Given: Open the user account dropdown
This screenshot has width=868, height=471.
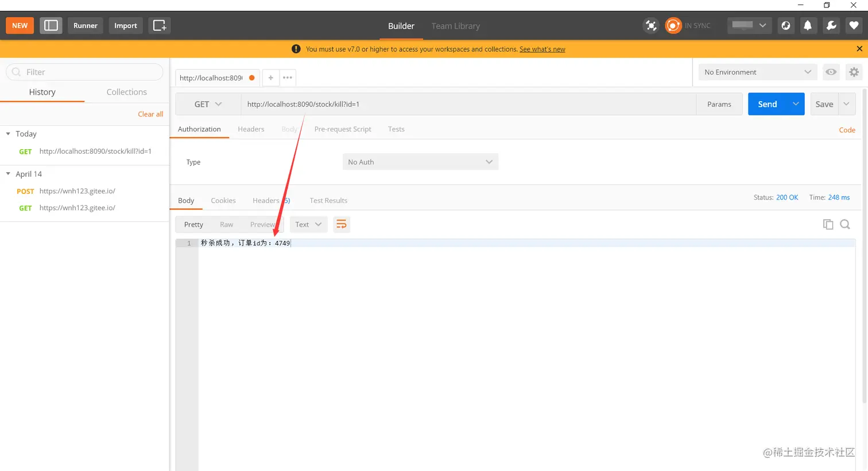Looking at the screenshot, I should click(749, 25).
